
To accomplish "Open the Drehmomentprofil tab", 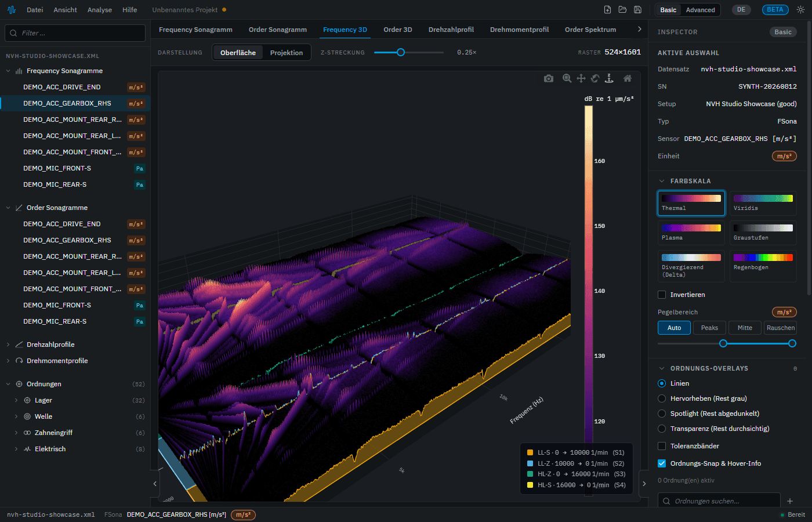I will pyautogui.click(x=519, y=30).
